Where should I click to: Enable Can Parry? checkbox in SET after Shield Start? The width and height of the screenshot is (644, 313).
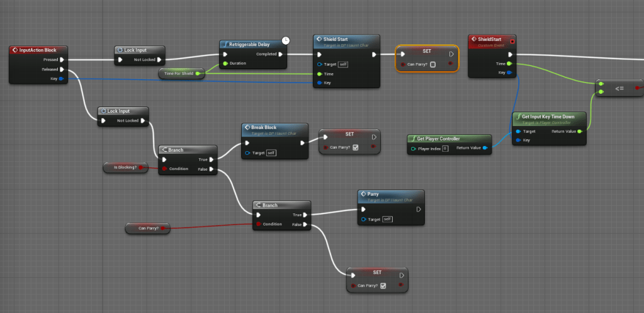[x=432, y=64]
